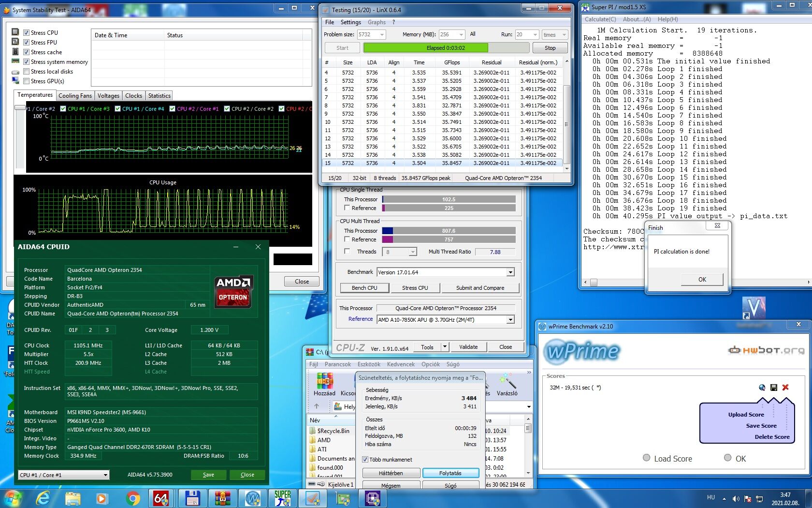Enable Stress GPU(s) checkbox
Screen dimensions: 812x508
tap(27, 81)
